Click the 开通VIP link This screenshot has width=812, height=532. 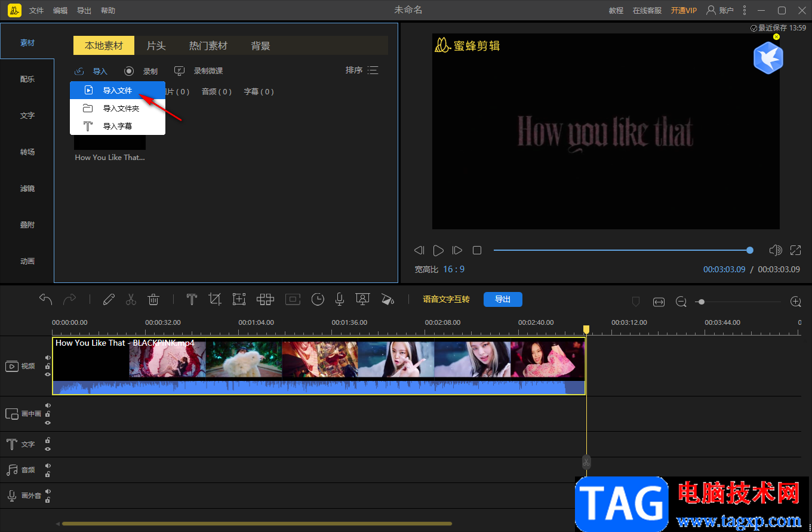tap(684, 10)
